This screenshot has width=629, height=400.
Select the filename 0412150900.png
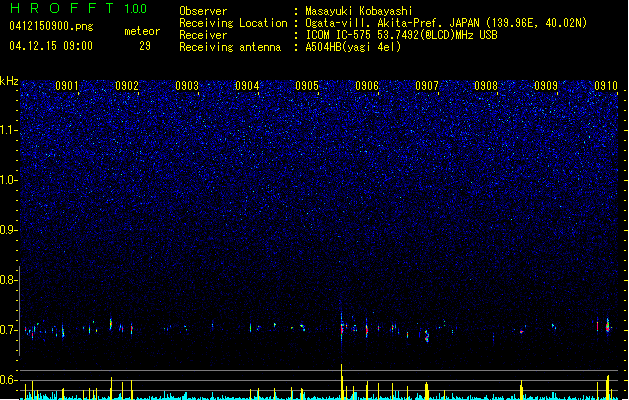coord(51,26)
